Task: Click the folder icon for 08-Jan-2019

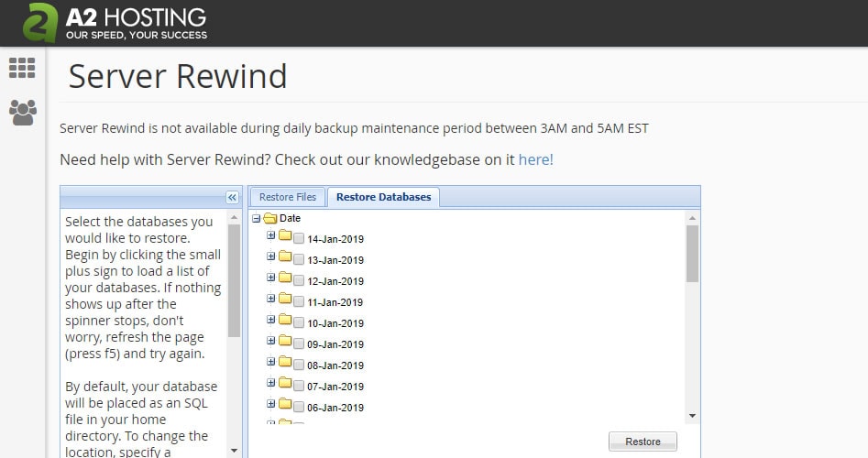Action: coord(285,362)
